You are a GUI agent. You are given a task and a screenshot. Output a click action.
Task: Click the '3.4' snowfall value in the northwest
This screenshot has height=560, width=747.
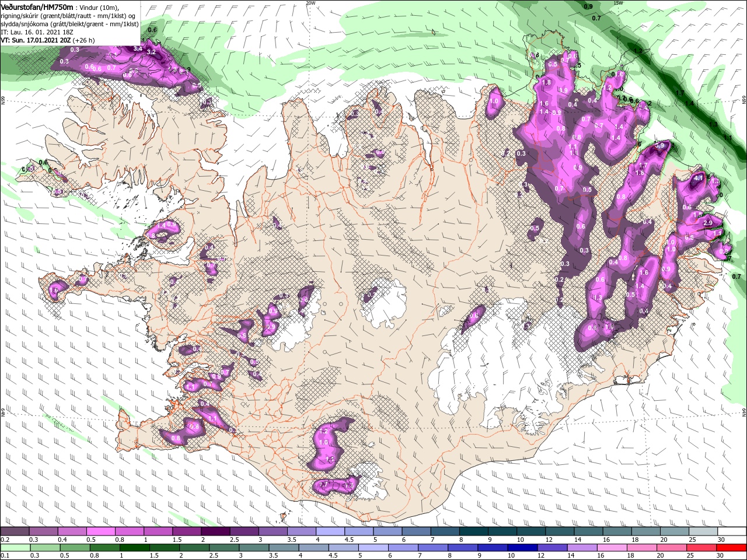click(x=138, y=48)
